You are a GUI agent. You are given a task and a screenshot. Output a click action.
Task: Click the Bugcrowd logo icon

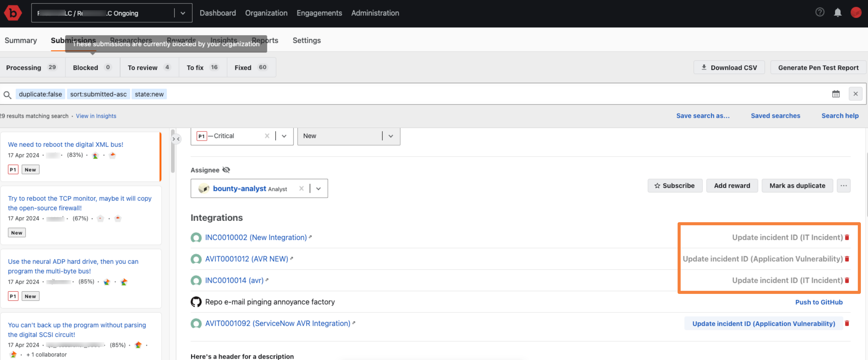click(13, 13)
